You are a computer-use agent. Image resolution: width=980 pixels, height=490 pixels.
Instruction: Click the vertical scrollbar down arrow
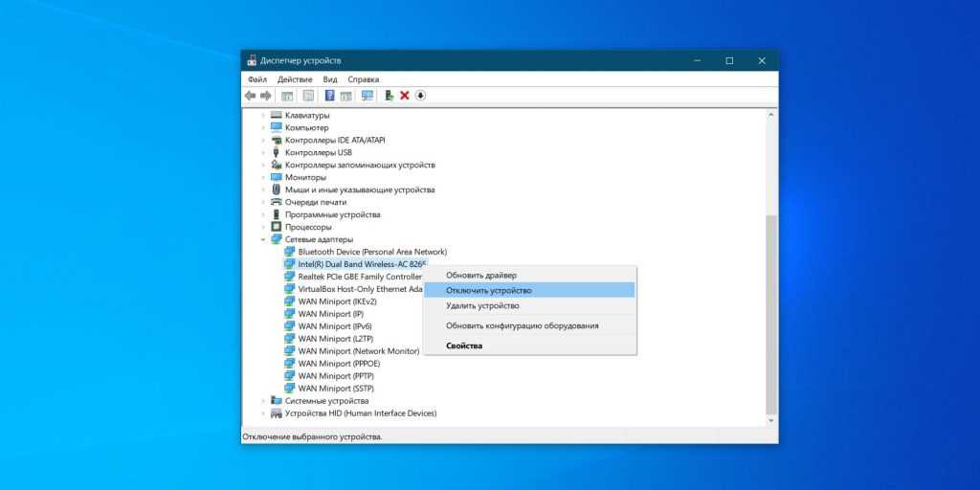tap(771, 419)
